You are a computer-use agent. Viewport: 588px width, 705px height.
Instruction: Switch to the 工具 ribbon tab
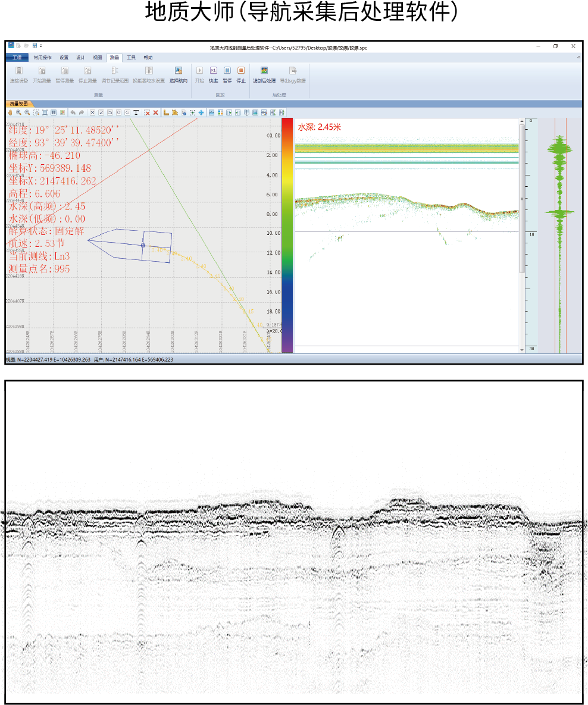tap(131, 58)
